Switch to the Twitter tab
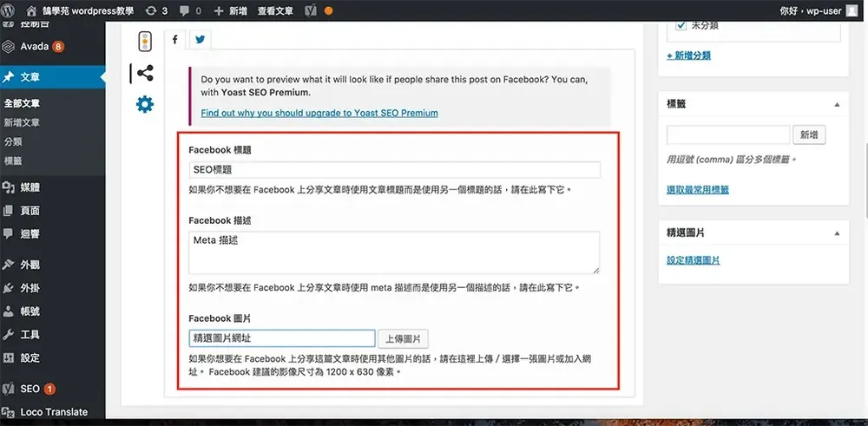Image resolution: width=868 pixels, height=426 pixels. point(200,39)
